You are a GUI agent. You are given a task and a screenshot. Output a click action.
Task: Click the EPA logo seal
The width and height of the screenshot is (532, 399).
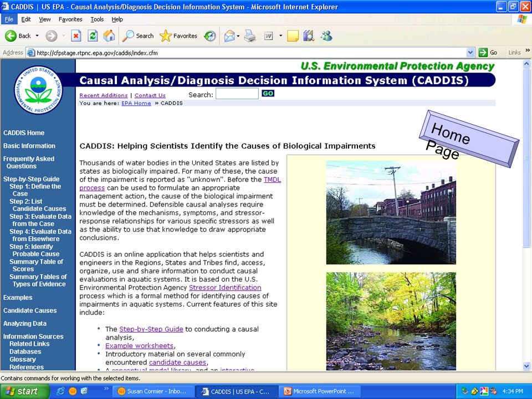pyautogui.click(x=38, y=90)
